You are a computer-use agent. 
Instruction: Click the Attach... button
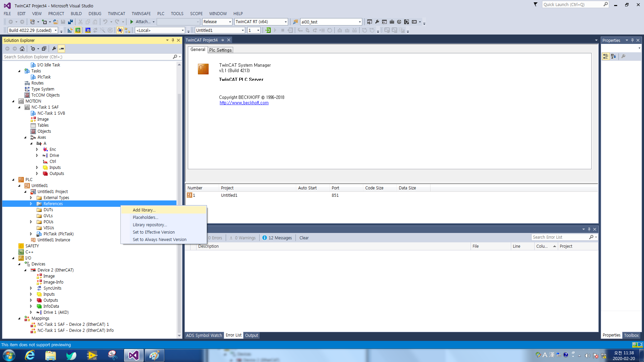click(143, 22)
